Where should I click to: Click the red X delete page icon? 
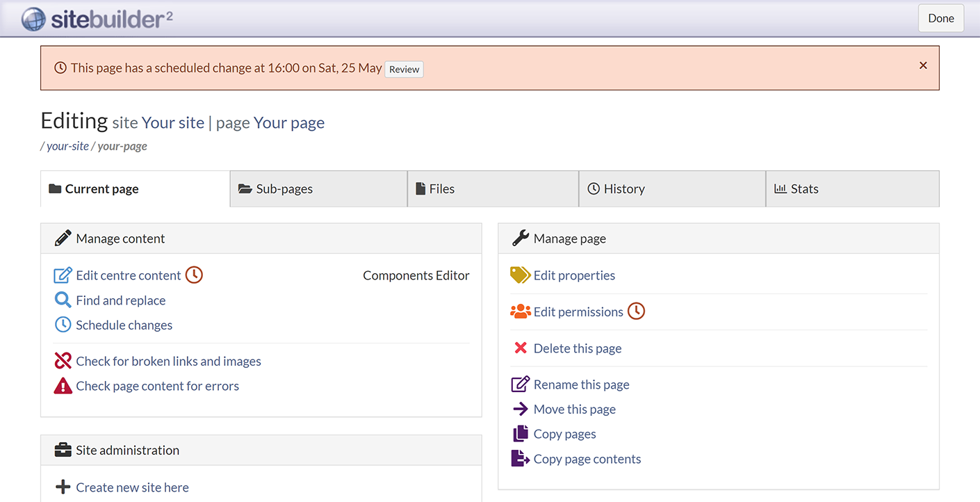520,348
